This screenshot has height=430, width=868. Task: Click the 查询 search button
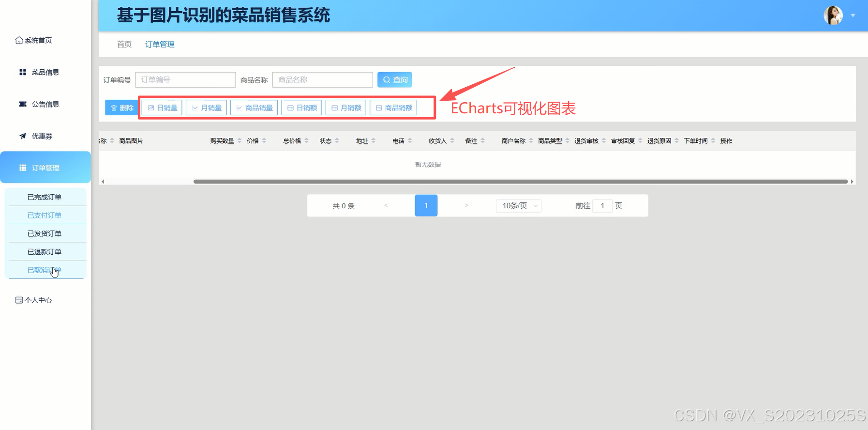395,80
